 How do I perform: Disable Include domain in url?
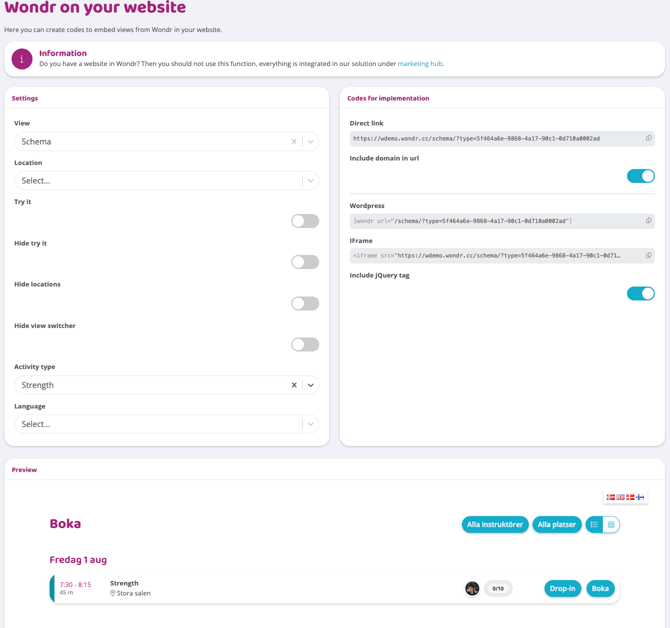[x=641, y=176]
